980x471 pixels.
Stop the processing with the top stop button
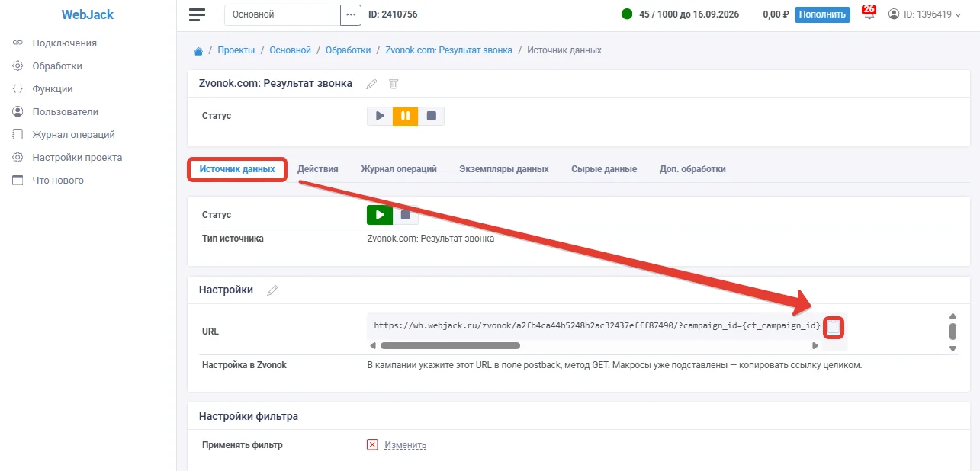pos(431,116)
